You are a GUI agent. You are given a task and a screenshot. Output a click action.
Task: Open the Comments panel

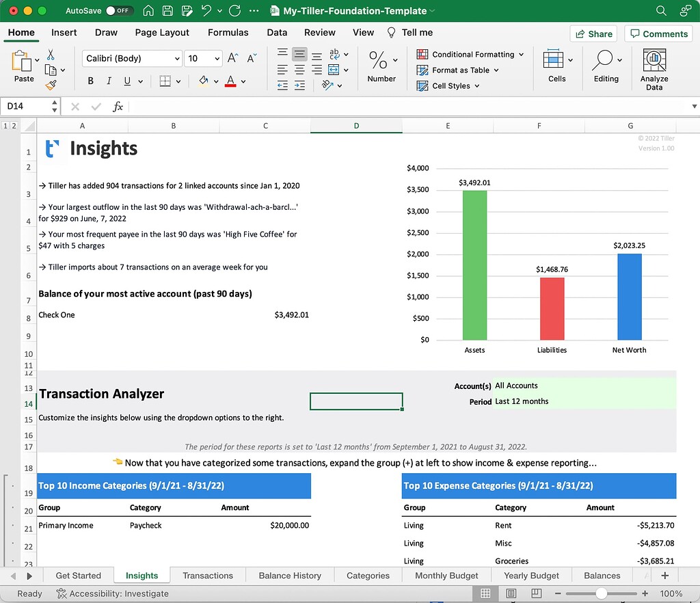coord(658,33)
